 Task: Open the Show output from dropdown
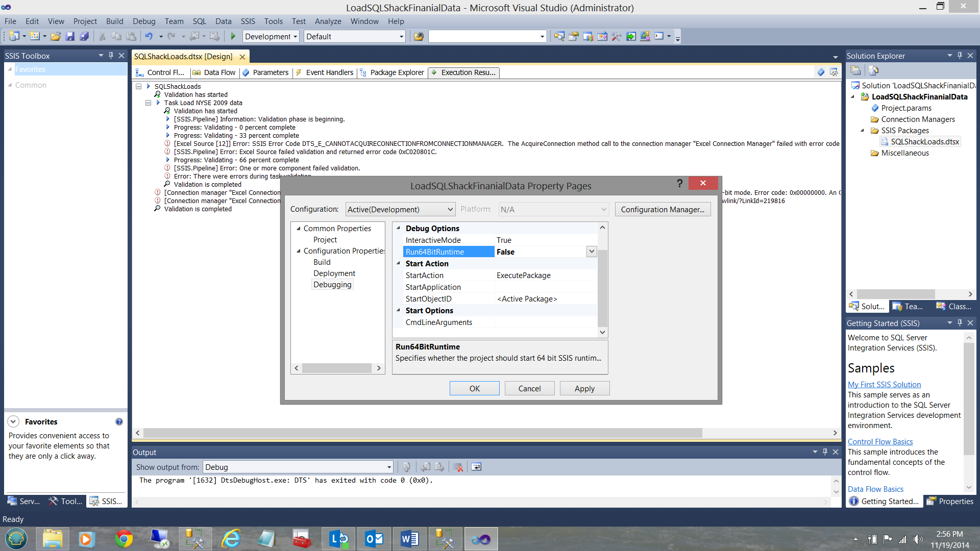(x=388, y=467)
